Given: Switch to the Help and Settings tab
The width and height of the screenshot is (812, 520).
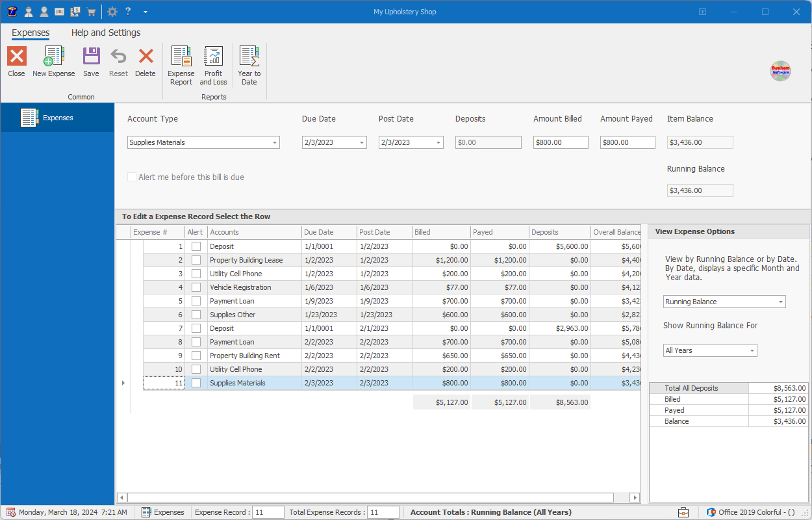Looking at the screenshot, I should click(106, 32).
